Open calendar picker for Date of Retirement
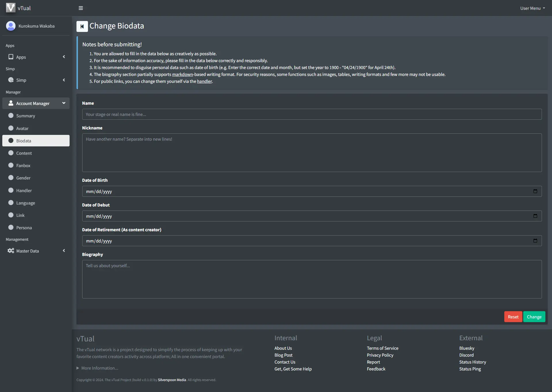The image size is (552, 392). (535, 241)
